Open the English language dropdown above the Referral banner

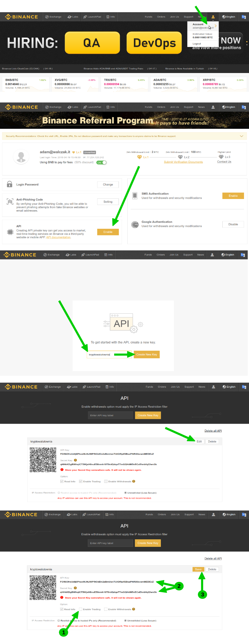[x=229, y=107]
